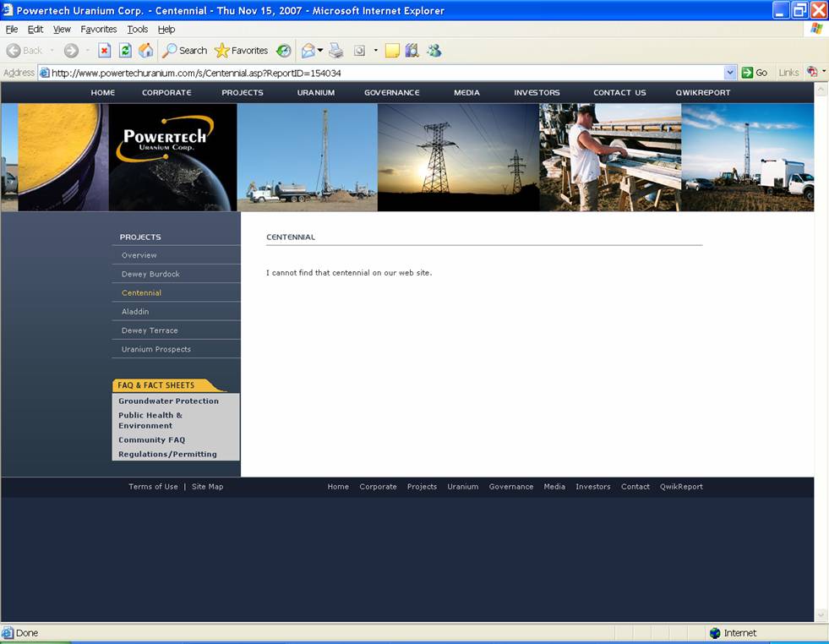Click the IE page icon in title bar
Screen dimensions: 829x644
click(7, 10)
